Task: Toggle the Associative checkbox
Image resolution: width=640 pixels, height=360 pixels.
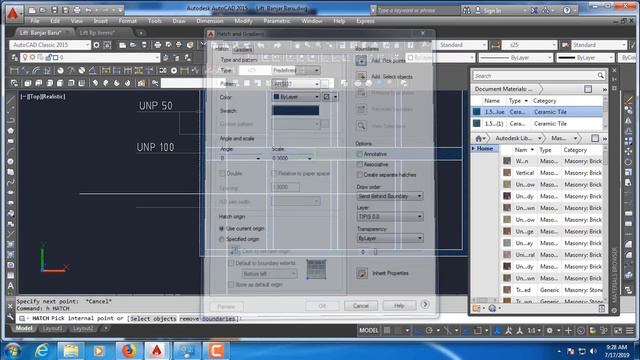Action: click(360, 164)
